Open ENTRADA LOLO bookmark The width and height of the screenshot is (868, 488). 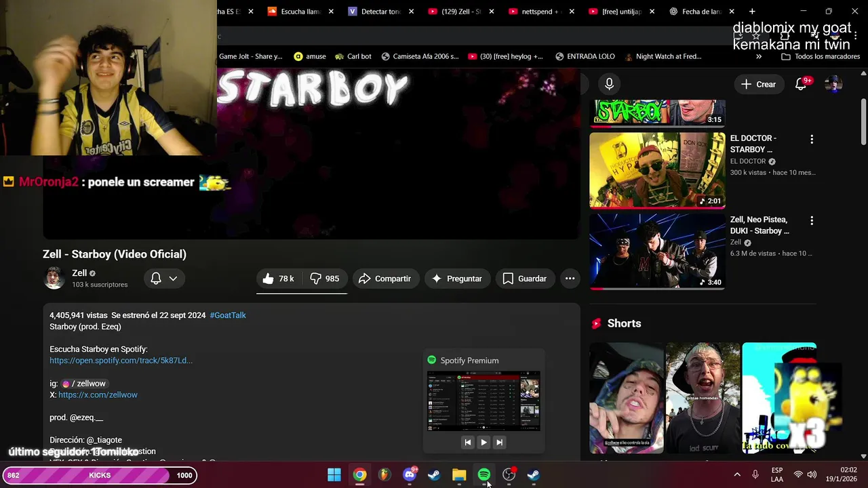click(585, 57)
